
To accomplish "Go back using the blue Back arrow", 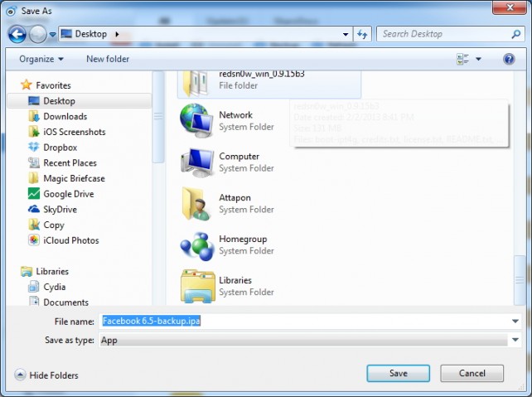I will (17, 34).
